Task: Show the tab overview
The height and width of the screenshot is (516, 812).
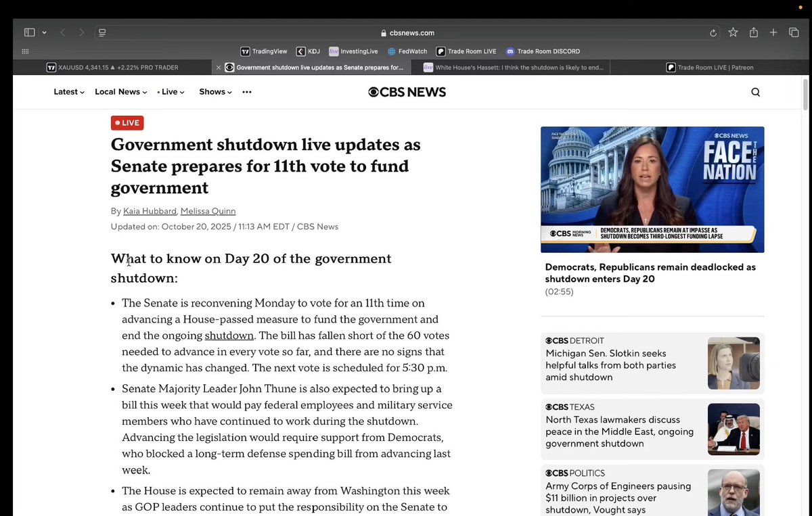Action: 794,32
